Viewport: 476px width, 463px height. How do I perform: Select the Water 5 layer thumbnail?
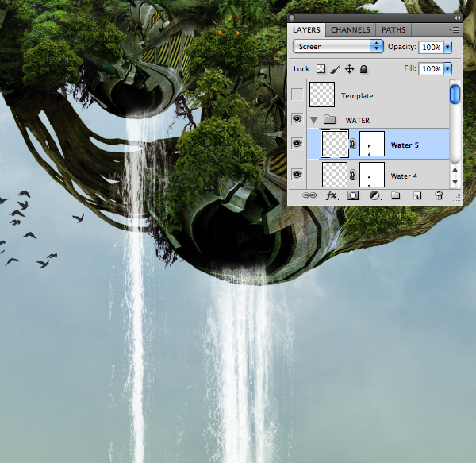tap(335, 144)
